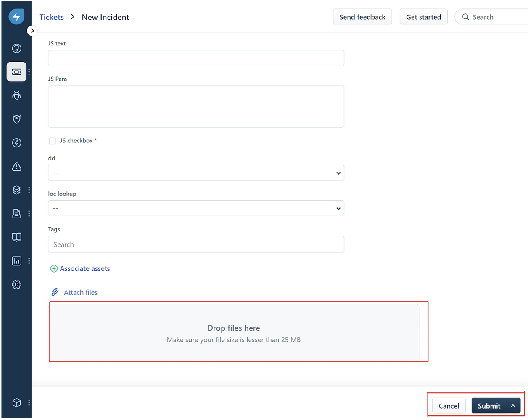The image size is (528, 420).
Task: Click the Drop files here area
Action: [234, 332]
